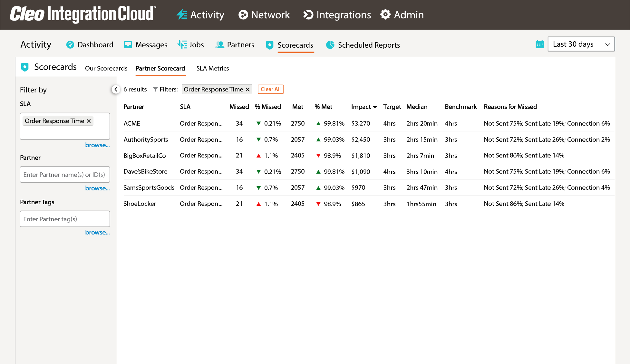The image size is (630, 364).
Task: Open Dashboard via its gauge icon
Action: [70, 45]
